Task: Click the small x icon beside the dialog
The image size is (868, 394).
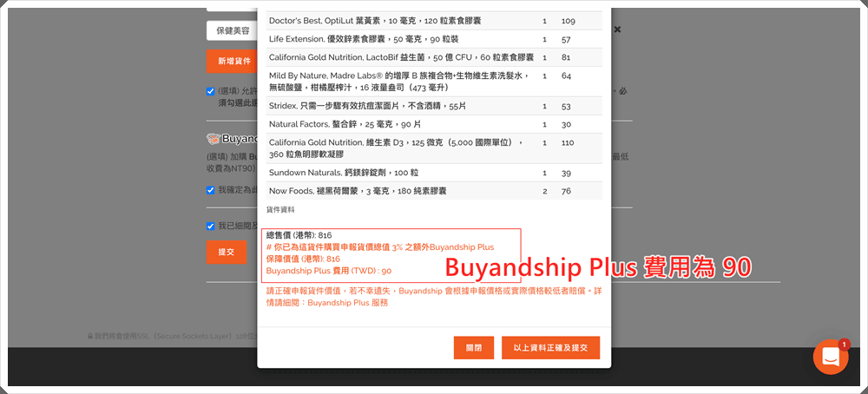Action: pos(617,30)
